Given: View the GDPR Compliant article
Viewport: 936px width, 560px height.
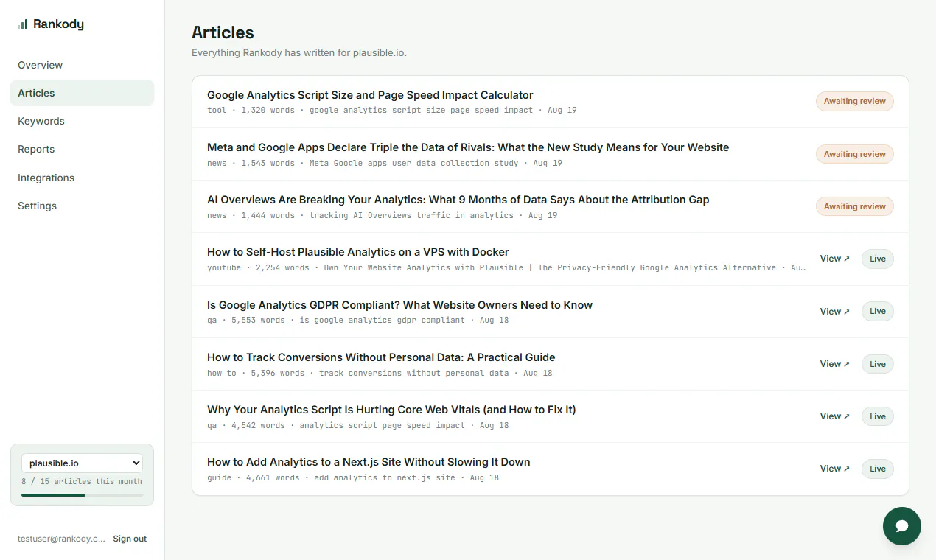Looking at the screenshot, I should pos(834,312).
